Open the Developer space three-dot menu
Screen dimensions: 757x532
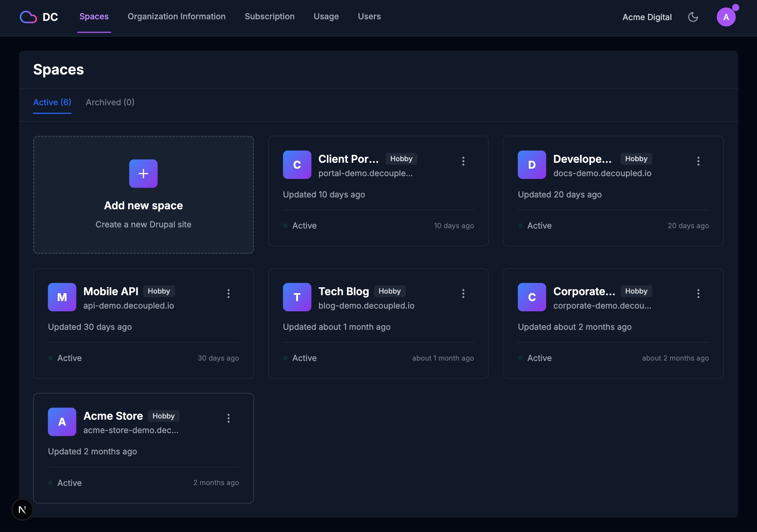698,161
